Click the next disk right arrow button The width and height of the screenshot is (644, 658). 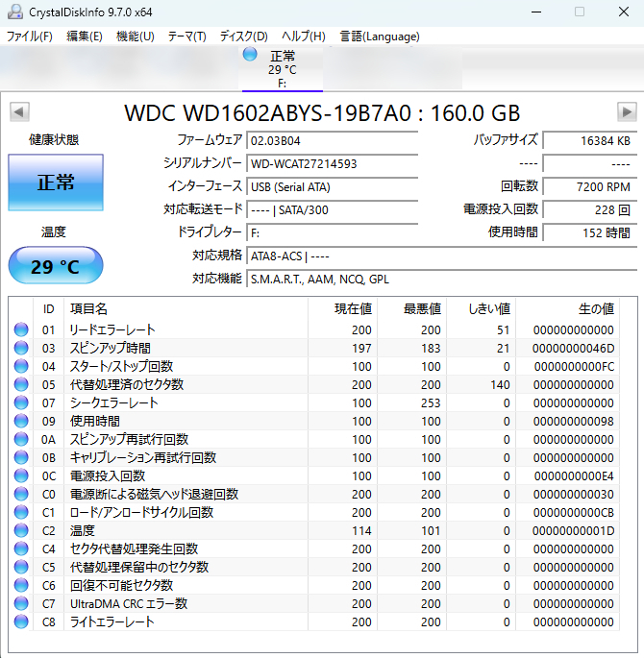pos(627,111)
